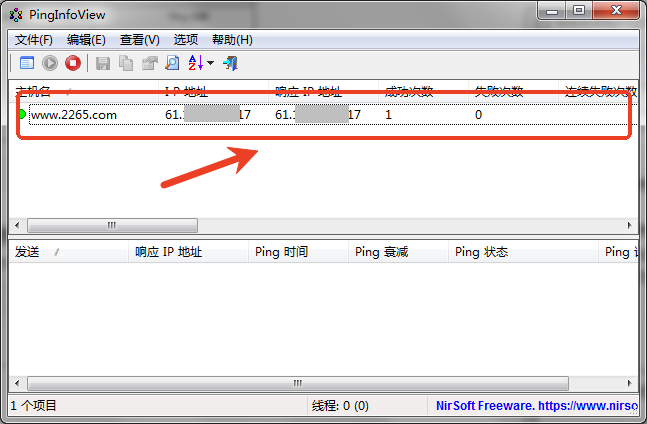Image resolution: width=647 pixels, height=424 pixels.
Task: Open the 编辑(E) menu
Action: click(86, 40)
